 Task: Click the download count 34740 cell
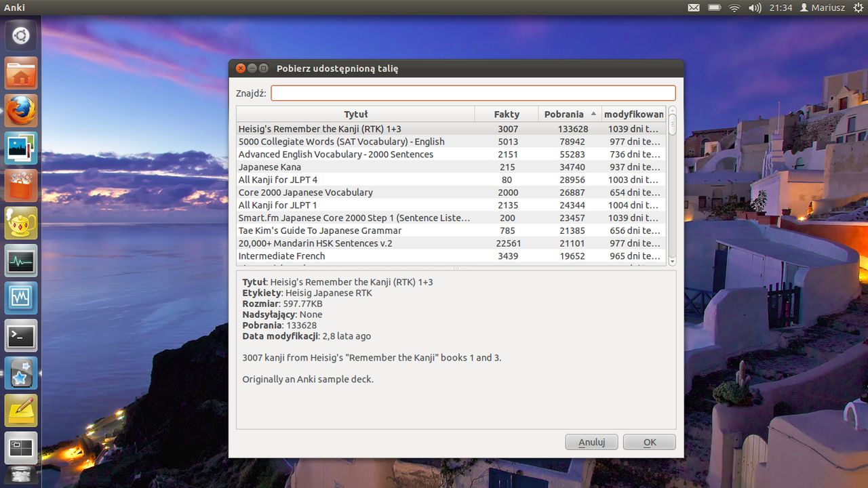(573, 167)
